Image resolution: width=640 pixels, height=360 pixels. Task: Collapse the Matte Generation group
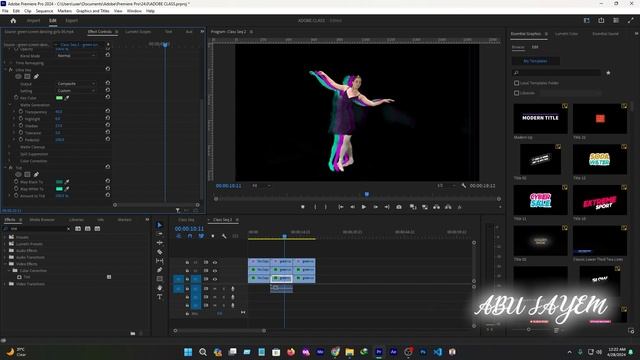click(10, 105)
